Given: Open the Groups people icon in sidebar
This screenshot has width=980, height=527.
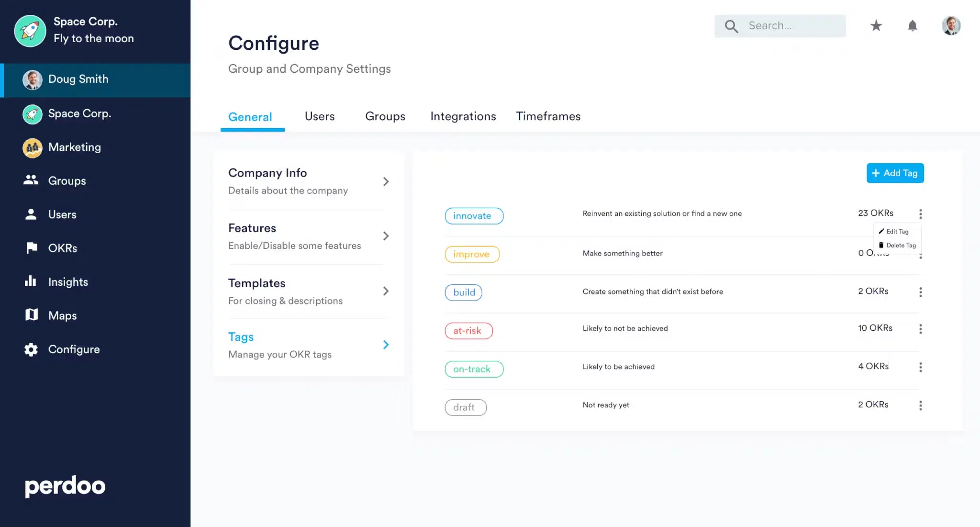Looking at the screenshot, I should [31, 180].
